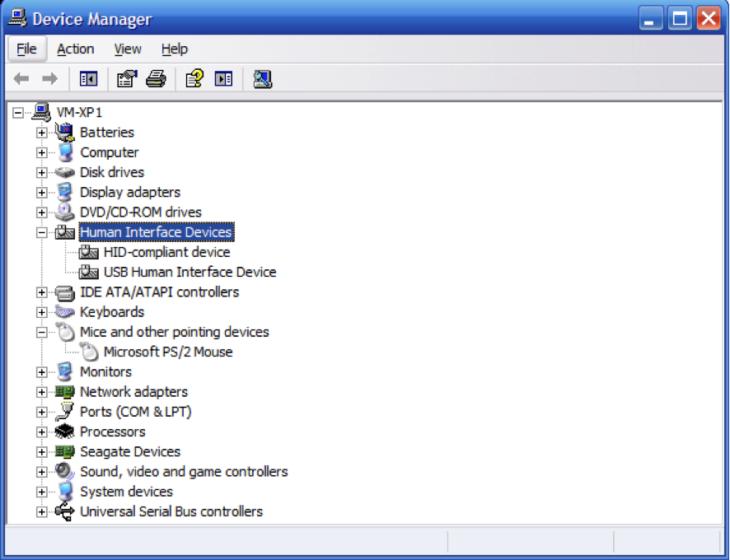The image size is (730, 560).
Task: Scan for hardware changes toolbar icon
Action: click(x=263, y=79)
